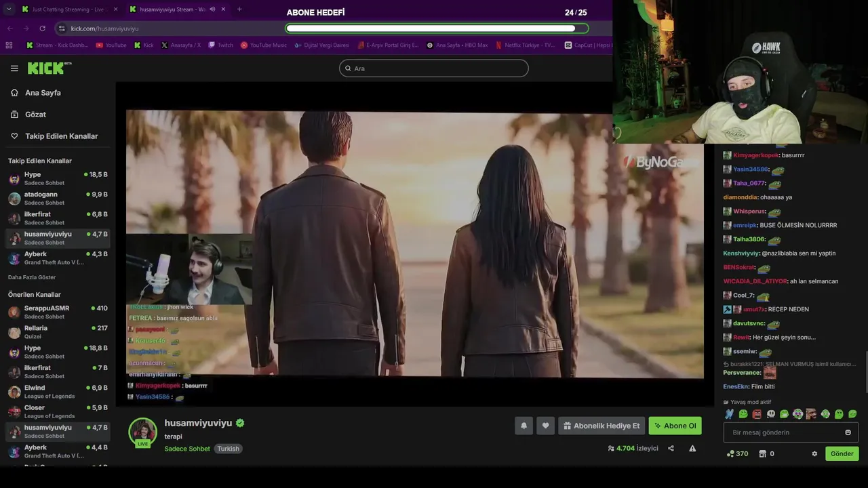Click the 4.704 İzleyici viewer count
Screen dimensions: 868x488
[633, 448]
